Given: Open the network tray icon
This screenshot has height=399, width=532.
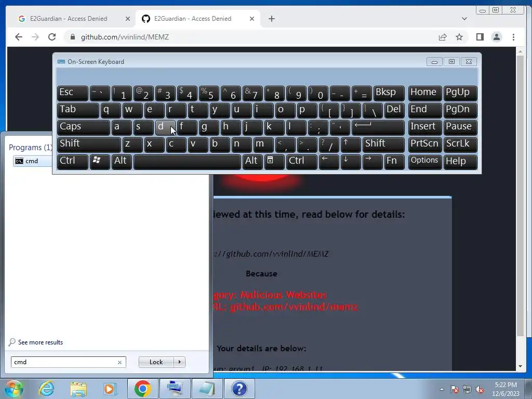Looking at the screenshot, I should pyautogui.click(x=467, y=390).
